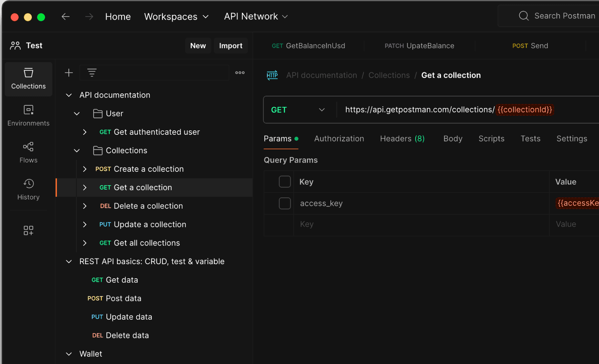
Task: Expand the Delete a collection request
Action: tap(85, 206)
